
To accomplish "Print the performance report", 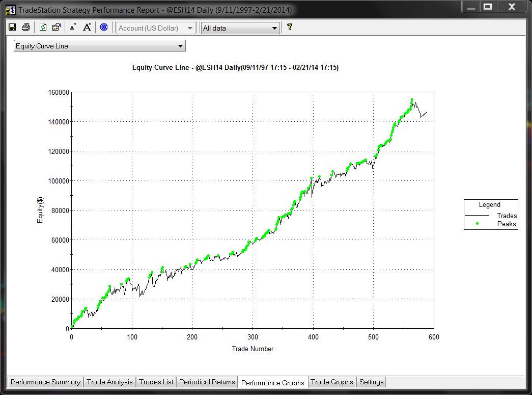I will (26, 27).
